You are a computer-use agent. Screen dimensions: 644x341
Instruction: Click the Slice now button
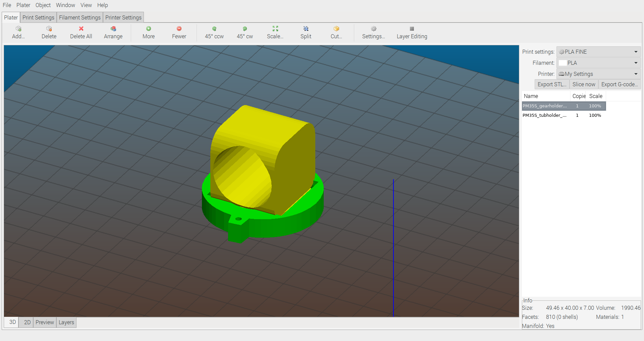click(584, 84)
